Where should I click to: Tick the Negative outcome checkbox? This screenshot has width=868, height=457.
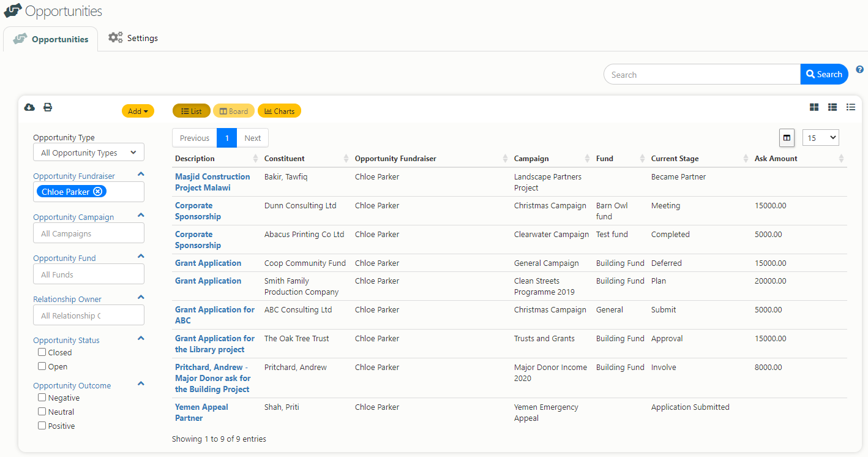click(x=42, y=398)
